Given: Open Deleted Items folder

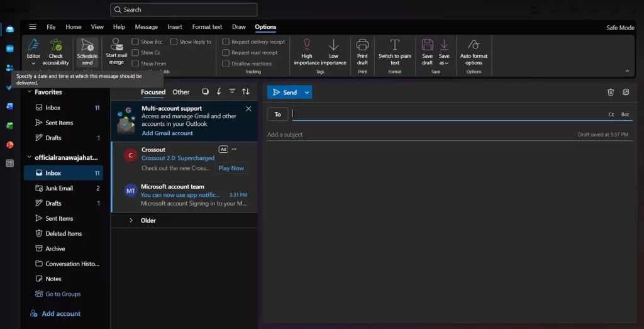Looking at the screenshot, I should pos(64,233).
